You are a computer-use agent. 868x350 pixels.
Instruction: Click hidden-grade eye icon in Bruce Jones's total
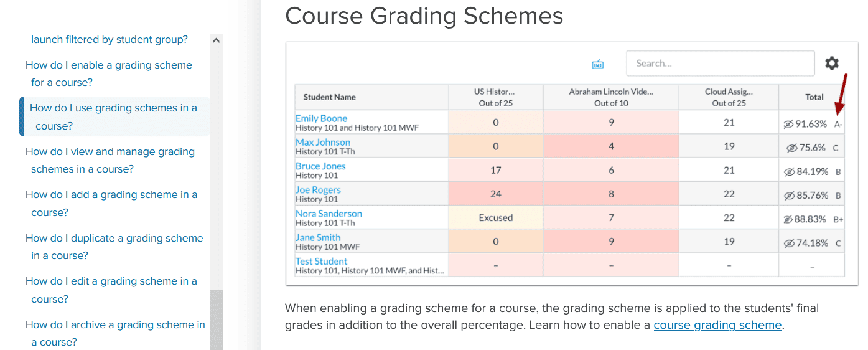point(788,172)
